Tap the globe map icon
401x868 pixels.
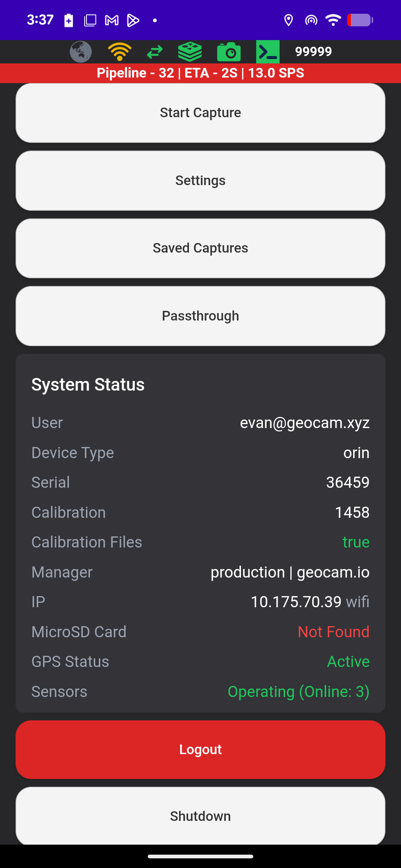coord(81,52)
